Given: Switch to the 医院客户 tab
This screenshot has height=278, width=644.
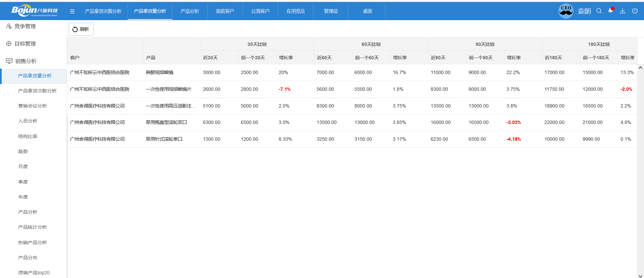Looking at the screenshot, I should click(225, 11).
